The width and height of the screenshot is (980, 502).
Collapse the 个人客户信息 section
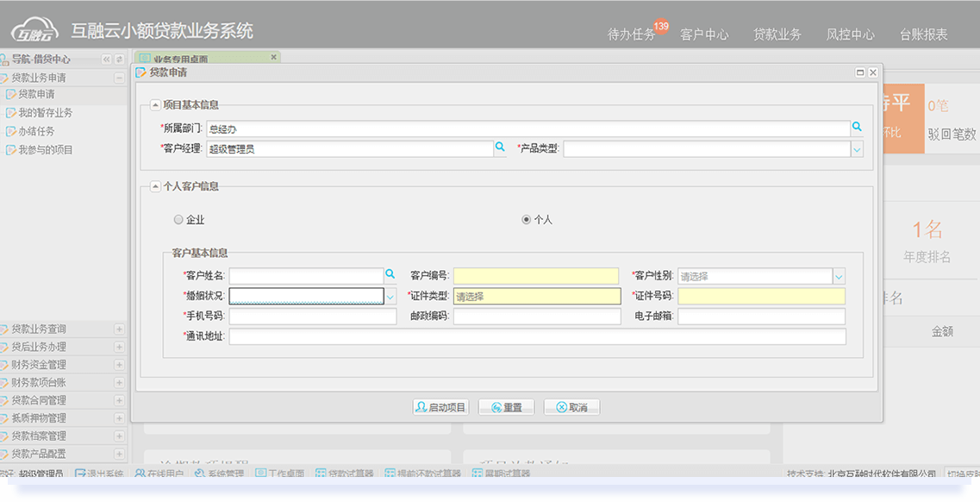(x=156, y=186)
